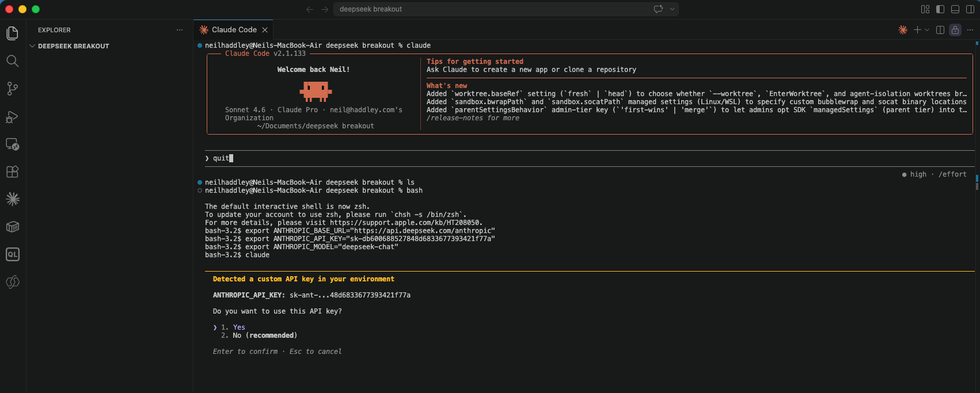The width and height of the screenshot is (980, 393).
Task: Open the Search view in activity bar
Action: coord(13,61)
